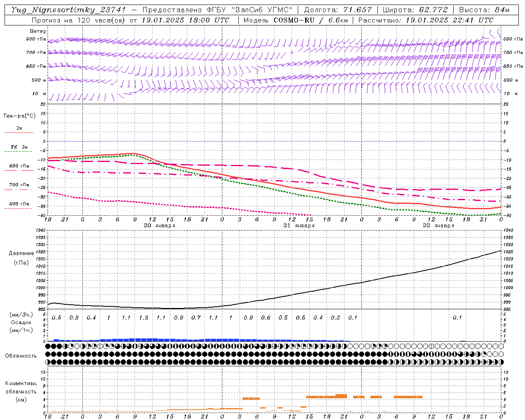525x420 pixels.
Task: Click the 0.2 precipitation value
Action: tap(336, 317)
